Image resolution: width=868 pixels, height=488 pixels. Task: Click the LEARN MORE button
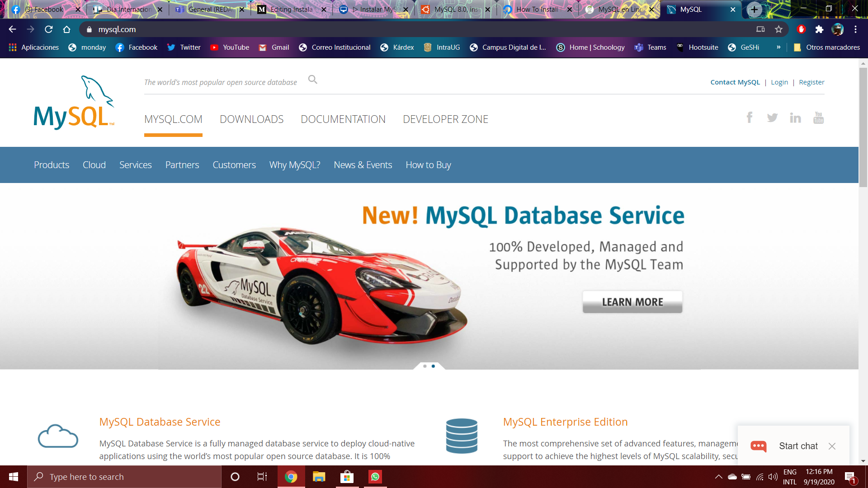(632, 301)
